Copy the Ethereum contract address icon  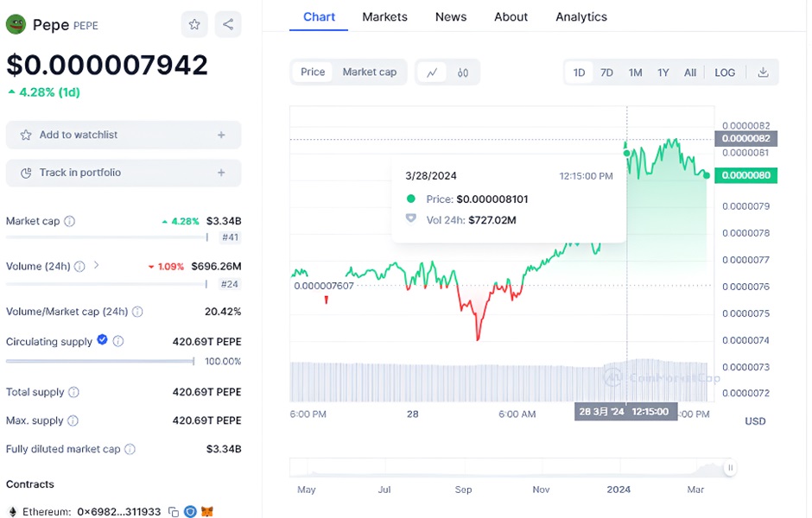pyautogui.click(x=174, y=512)
